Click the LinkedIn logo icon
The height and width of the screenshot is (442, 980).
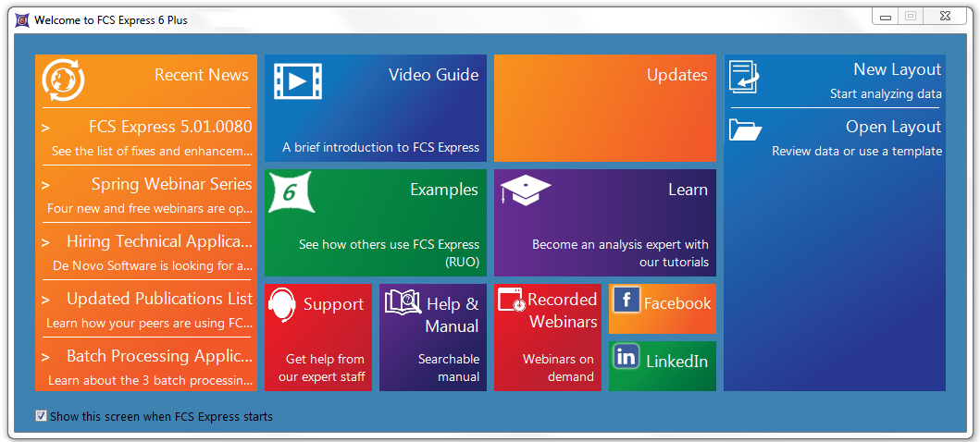[x=626, y=356]
